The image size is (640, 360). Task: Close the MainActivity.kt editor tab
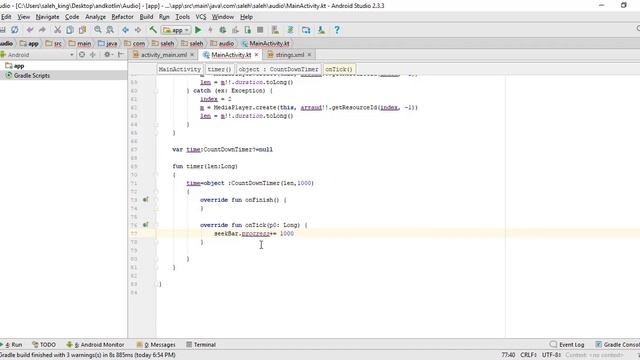click(256, 55)
